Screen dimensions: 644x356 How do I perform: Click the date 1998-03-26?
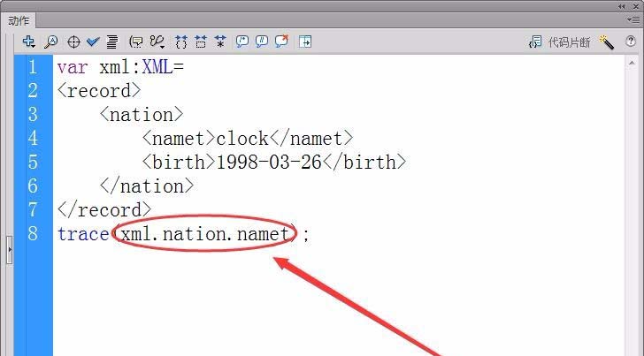(269, 162)
